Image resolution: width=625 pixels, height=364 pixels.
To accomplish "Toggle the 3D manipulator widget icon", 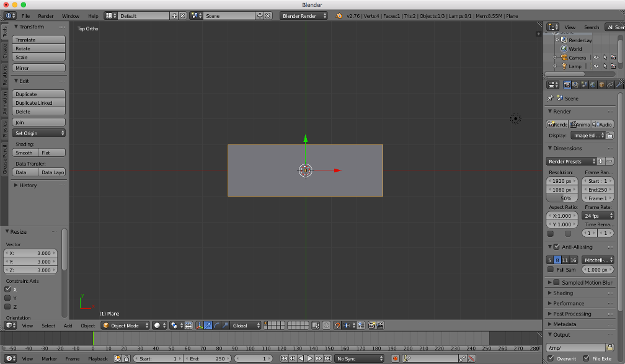I will click(x=199, y=326).
